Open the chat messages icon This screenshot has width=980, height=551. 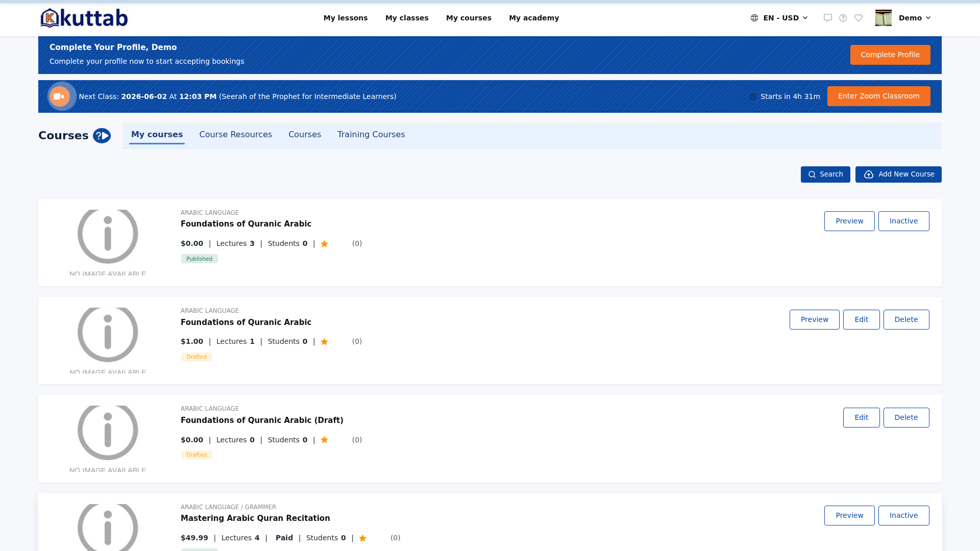click(828, 18)
